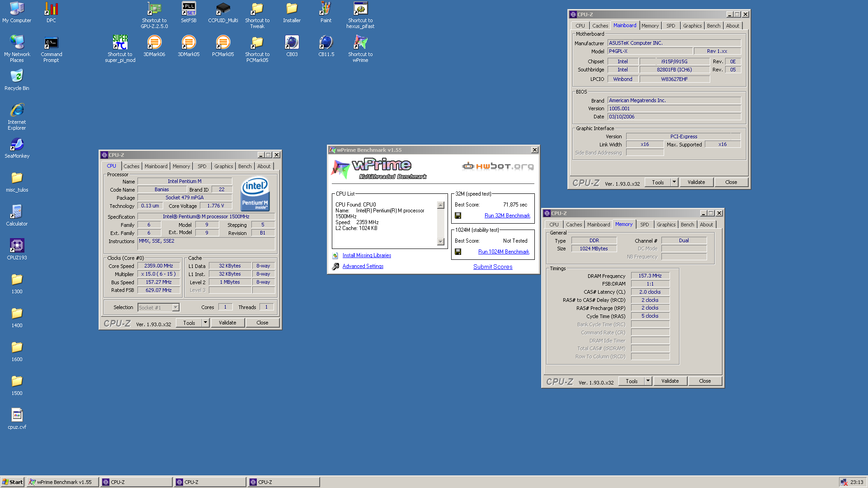The image size is (868, 488).
Task: Open About tab in Memory window
Action: 707,225
